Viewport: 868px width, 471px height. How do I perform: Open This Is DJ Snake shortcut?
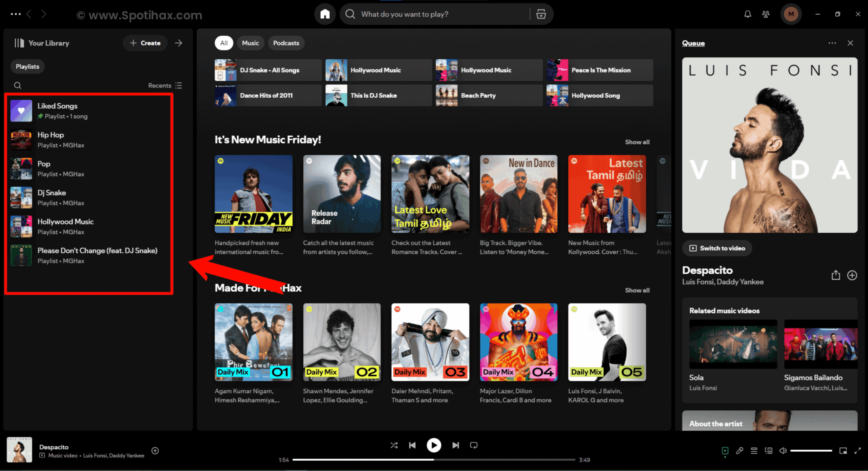coord(378,95)
